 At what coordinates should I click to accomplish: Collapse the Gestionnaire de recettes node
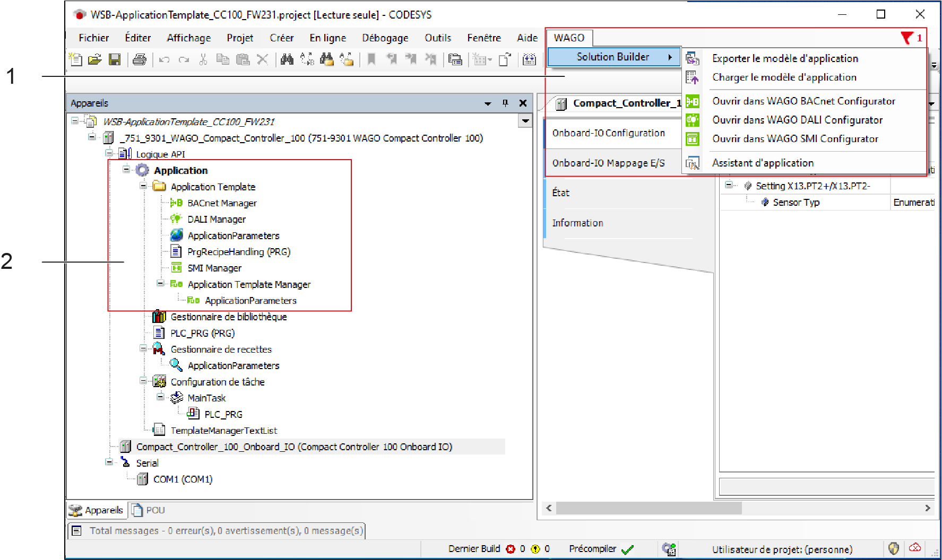(x=143, y=348)
